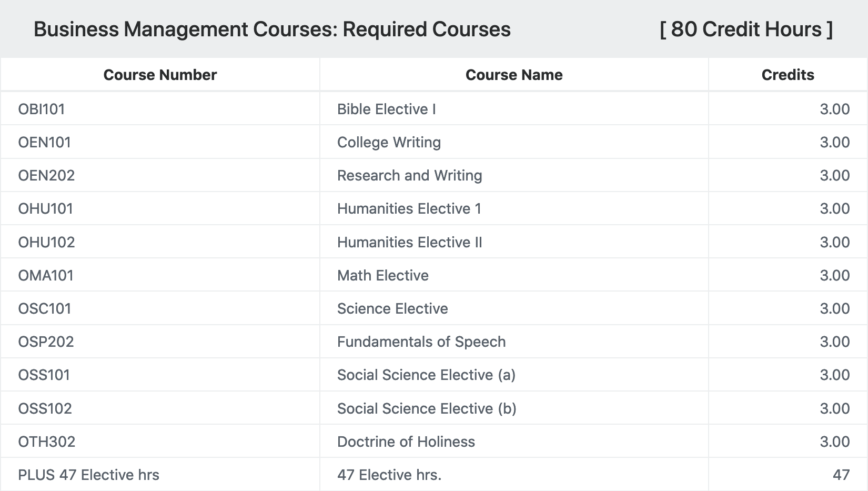Select the OEN202 course number
The width and height of the screenshot is (868, 491).
(x=46, y=175)
